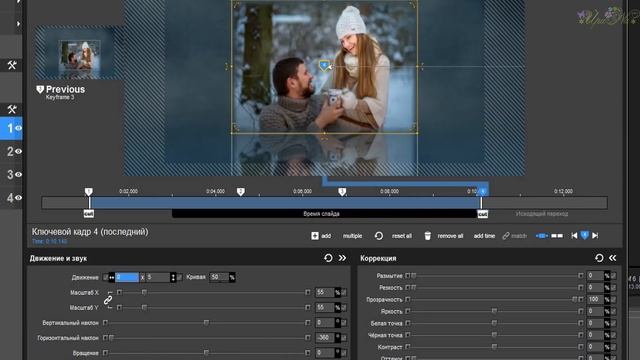
Task: Jump to the next keyframe arrow
Action: coord(595,236)
